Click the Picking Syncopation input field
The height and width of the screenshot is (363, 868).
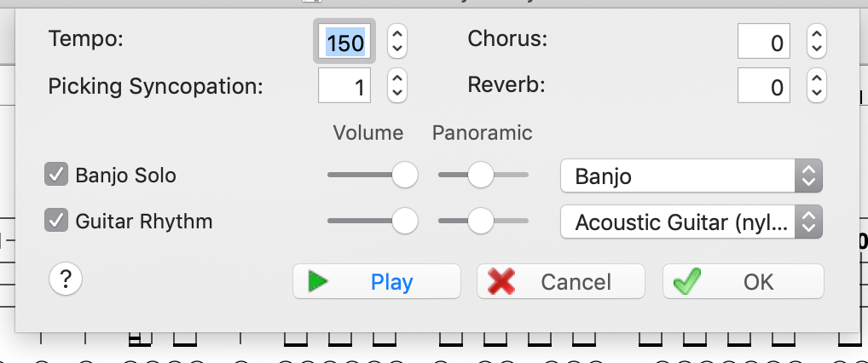tap(344, 86)
